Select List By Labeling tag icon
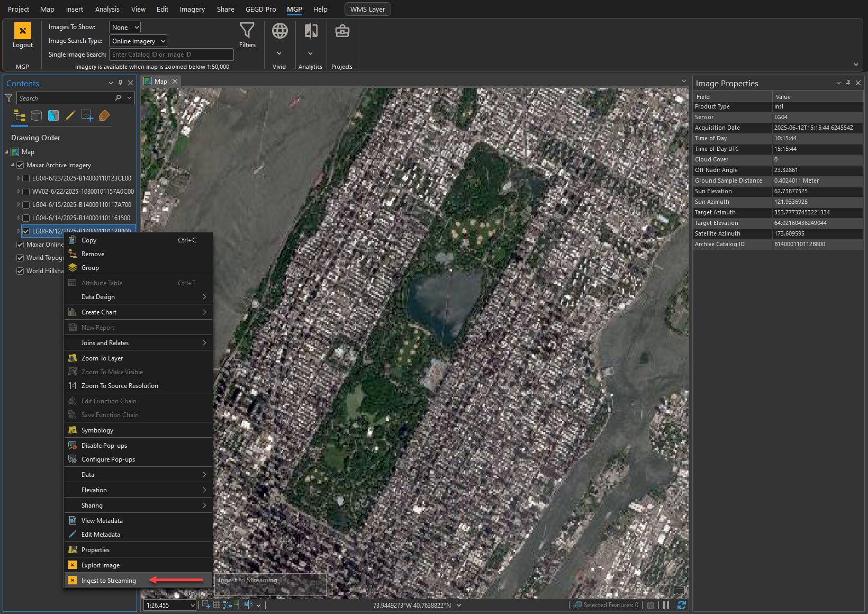868x614 pixels. 104,115
